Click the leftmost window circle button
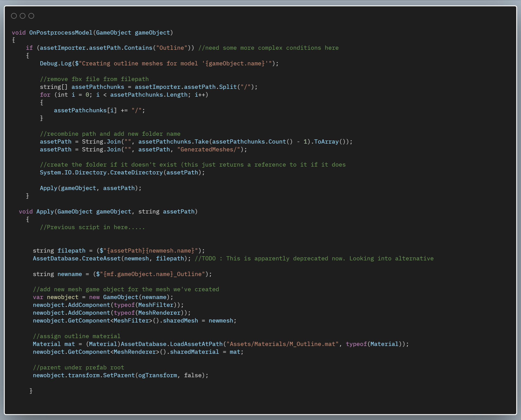Screen dimensions: 521x420 (x=14, y=16)
